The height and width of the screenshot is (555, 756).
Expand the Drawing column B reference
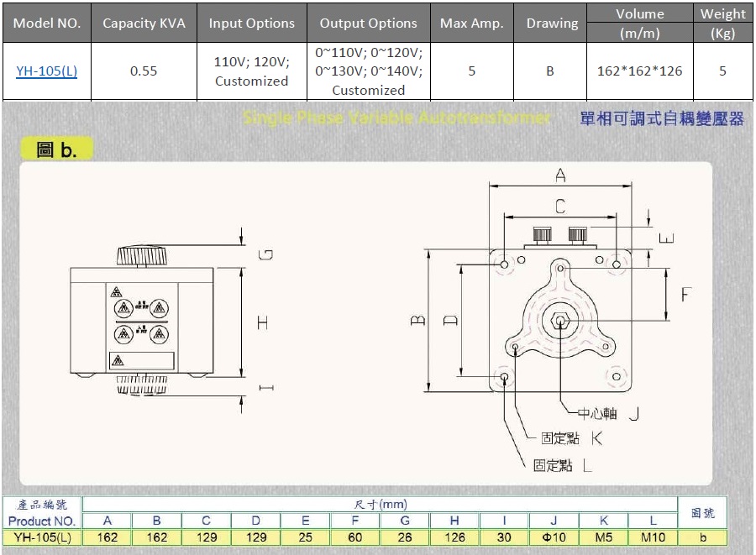[x=550, y=71]
